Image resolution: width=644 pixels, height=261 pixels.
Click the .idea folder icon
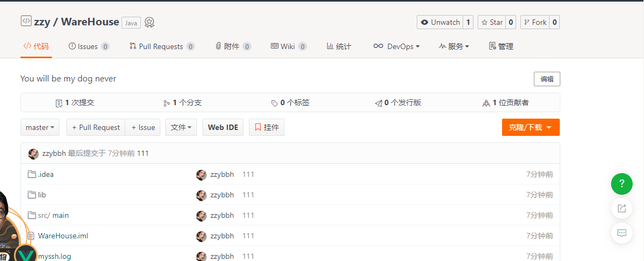[x=32, y=174]
